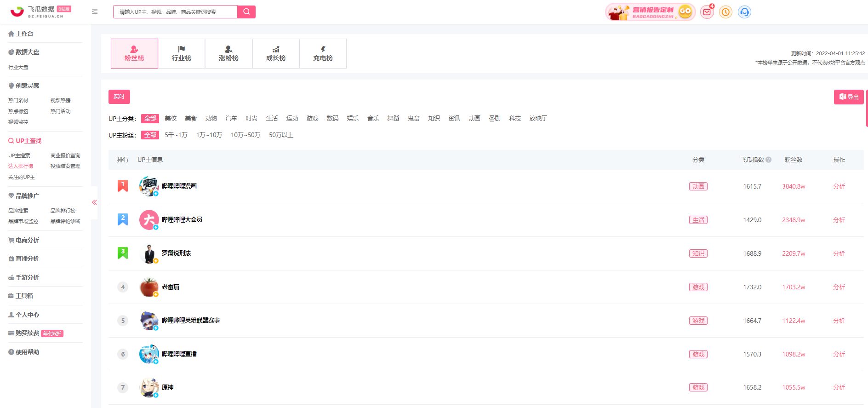Open 视频热榜 sidebar link
The image size is (868, 408).
pos(60,100)
